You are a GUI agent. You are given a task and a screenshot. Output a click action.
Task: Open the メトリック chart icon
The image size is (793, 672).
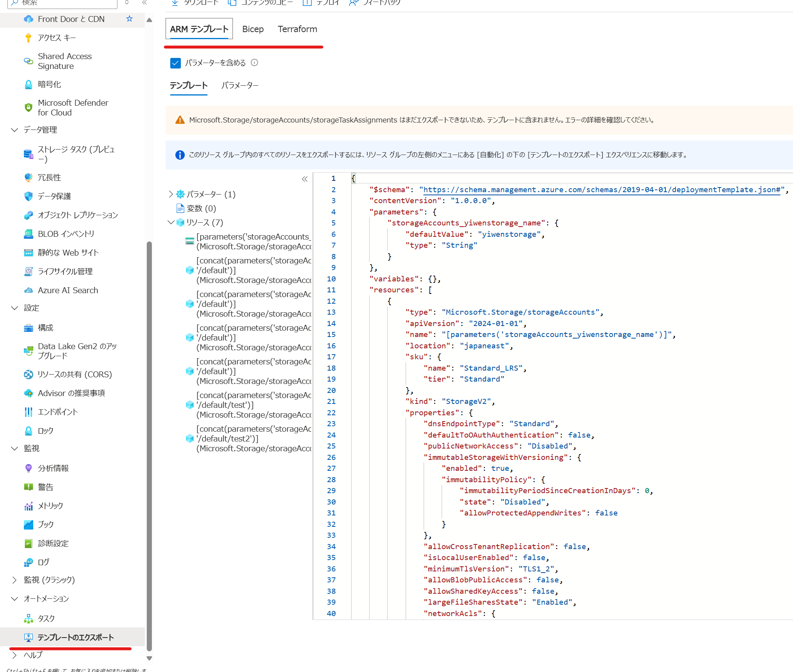click(x=29, y=506)
